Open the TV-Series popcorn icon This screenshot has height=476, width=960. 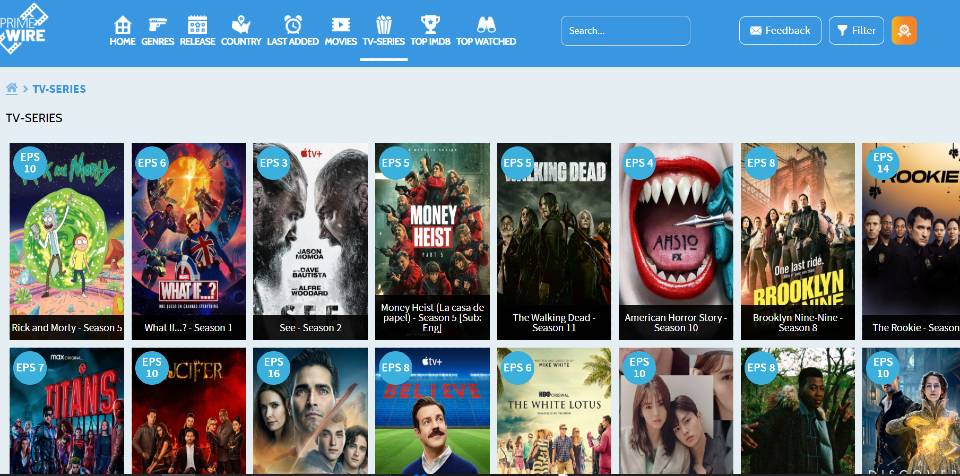pos(384,25)
